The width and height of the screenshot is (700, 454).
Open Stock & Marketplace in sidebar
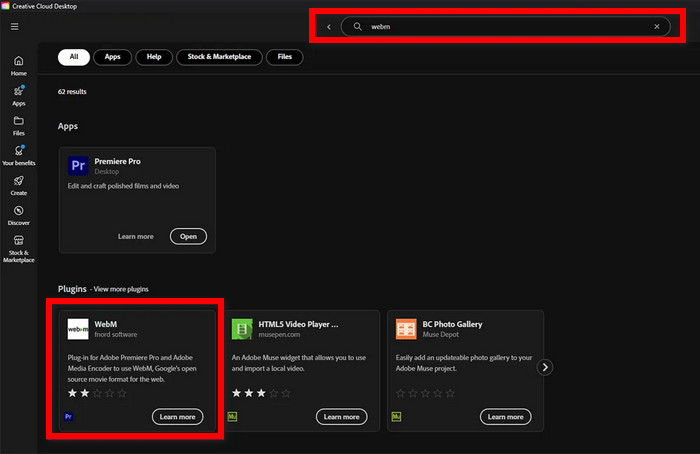click(18, 249)
